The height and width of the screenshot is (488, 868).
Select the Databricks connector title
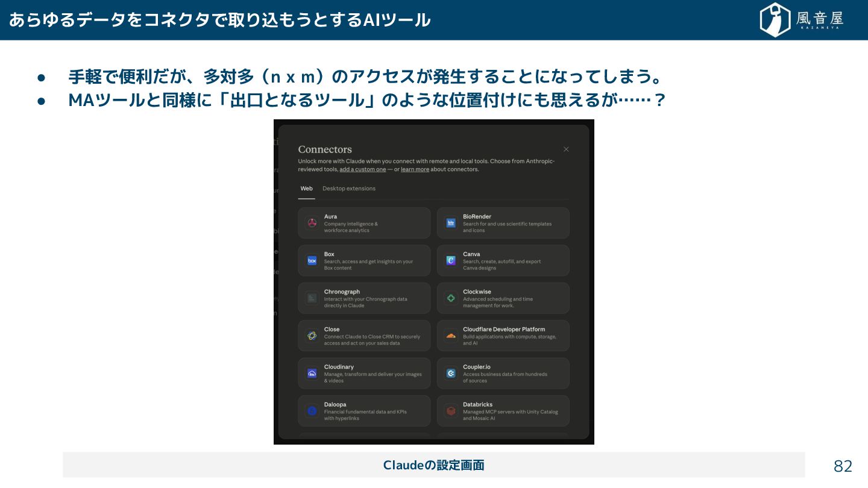click(x=477, y=404)
